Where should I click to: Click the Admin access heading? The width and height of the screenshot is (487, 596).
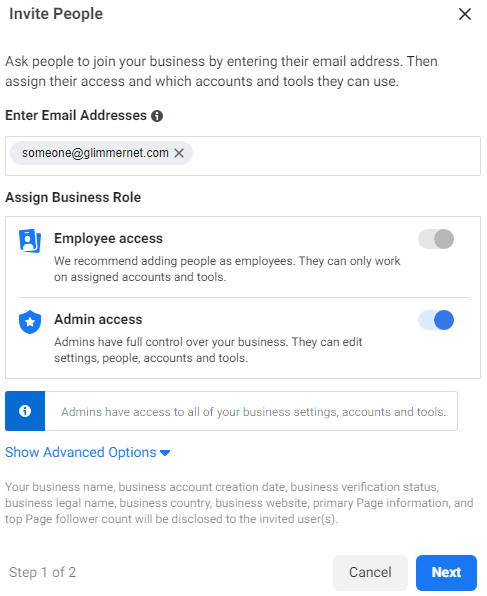pos(98,319)
